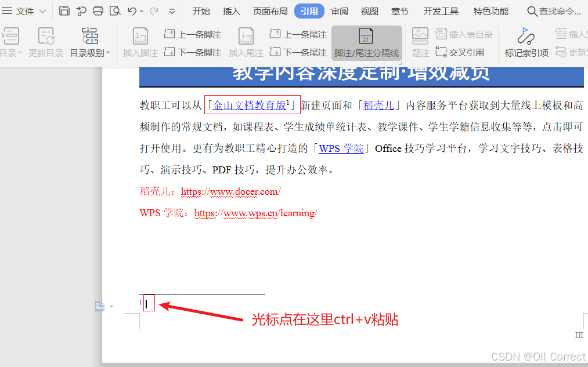Open the 特色功能 tab
This screenshot has height=367, width=588.
491,11
